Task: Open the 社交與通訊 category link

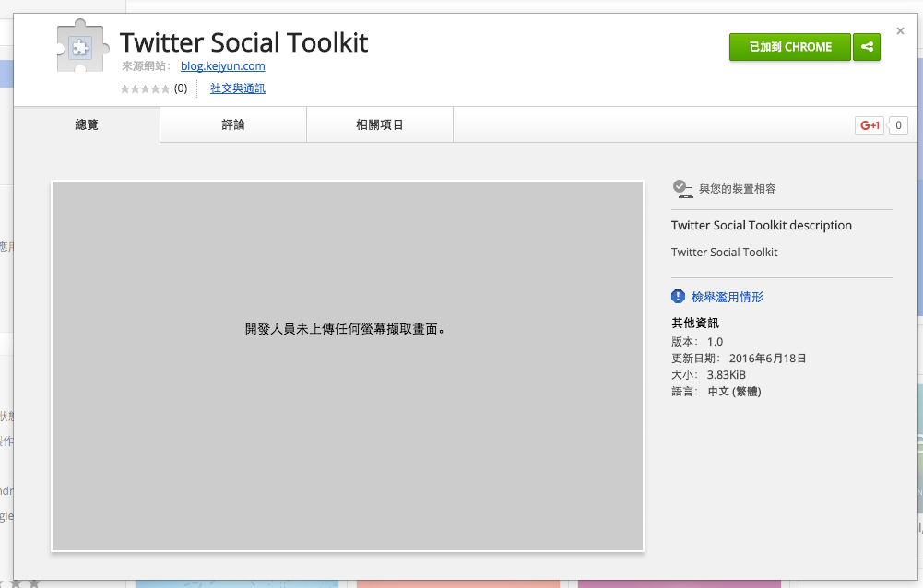Action: pyautogui.click(x=237, y=89)
